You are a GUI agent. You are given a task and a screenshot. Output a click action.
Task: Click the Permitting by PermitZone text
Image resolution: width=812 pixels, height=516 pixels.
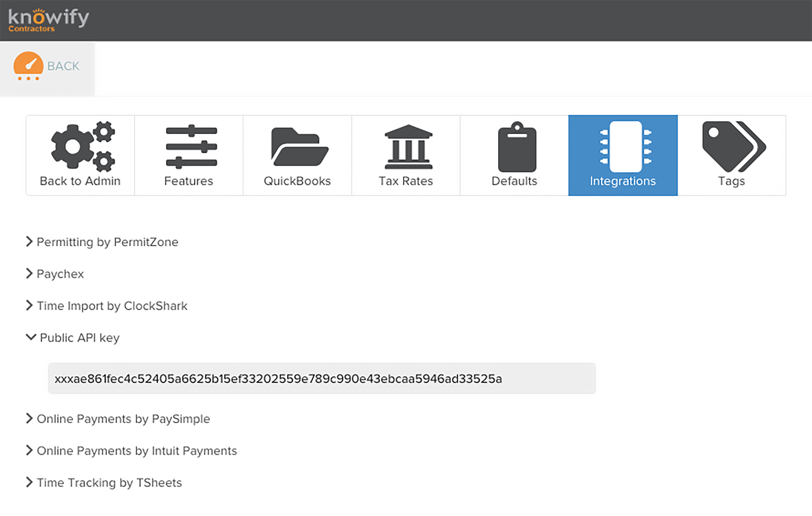point(108,242)
